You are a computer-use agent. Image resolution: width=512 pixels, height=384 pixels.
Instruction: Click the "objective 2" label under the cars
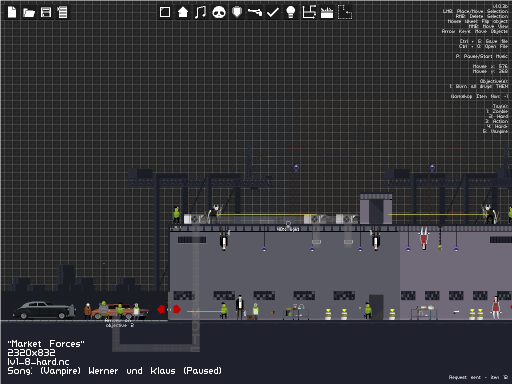tap(120, 325)
